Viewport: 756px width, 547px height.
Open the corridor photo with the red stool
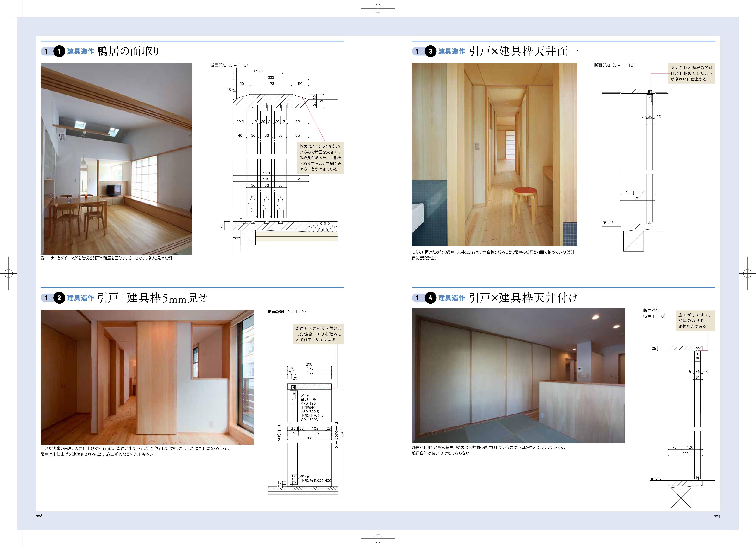pyautogui.click(x=494, y=155)
